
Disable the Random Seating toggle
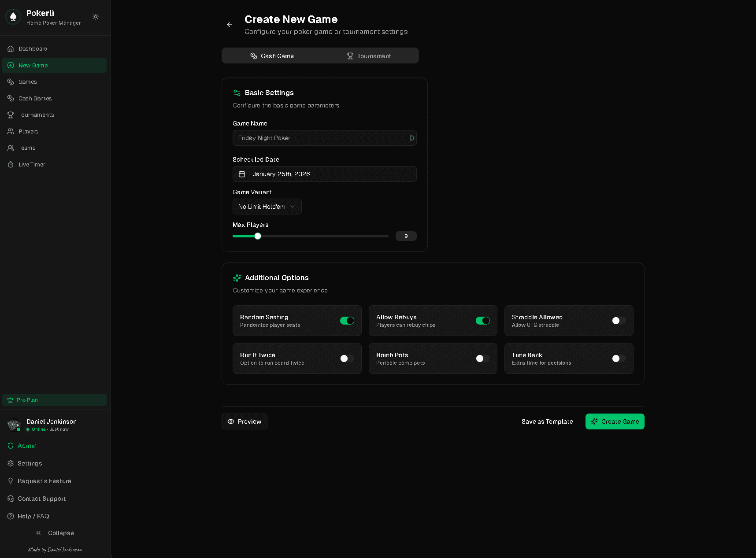(x=347, y=321)
